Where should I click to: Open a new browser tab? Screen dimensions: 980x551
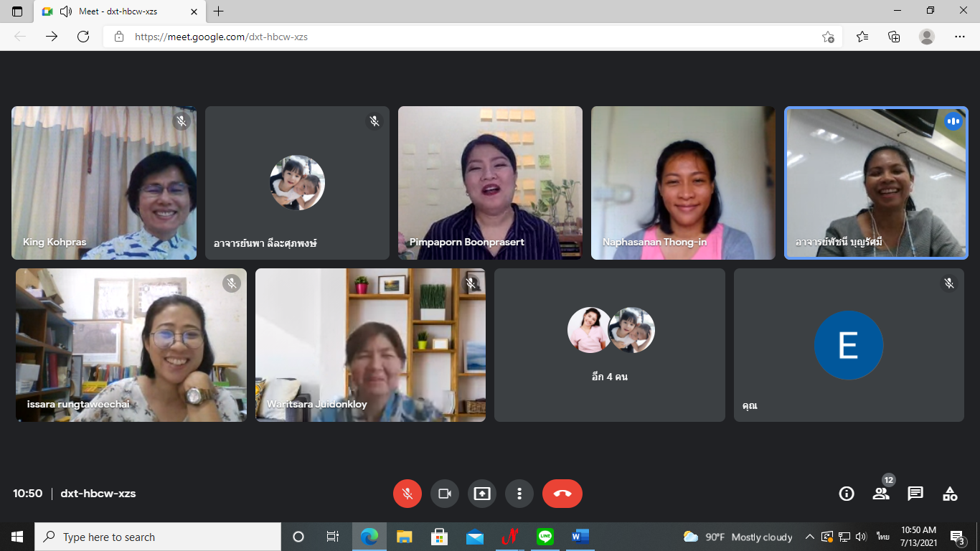[219, 11]
